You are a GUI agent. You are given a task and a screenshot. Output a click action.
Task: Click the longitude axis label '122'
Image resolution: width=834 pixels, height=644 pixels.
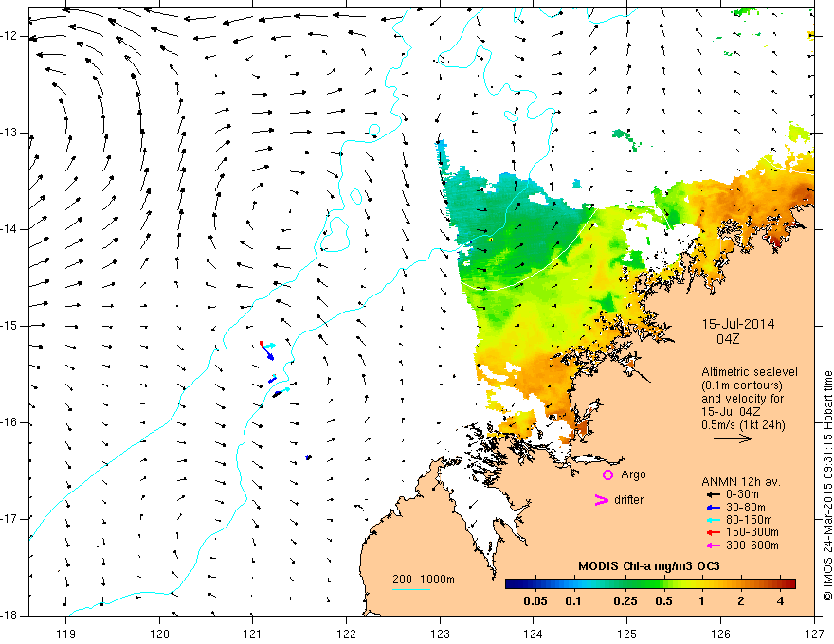click(x=346, y=634)
